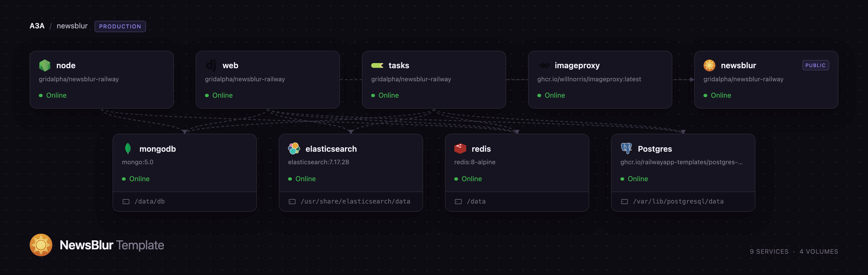This screenshot has height=275, width=868.
Task: Click Online status on elasticsearch card
Action: pos(302,179)
